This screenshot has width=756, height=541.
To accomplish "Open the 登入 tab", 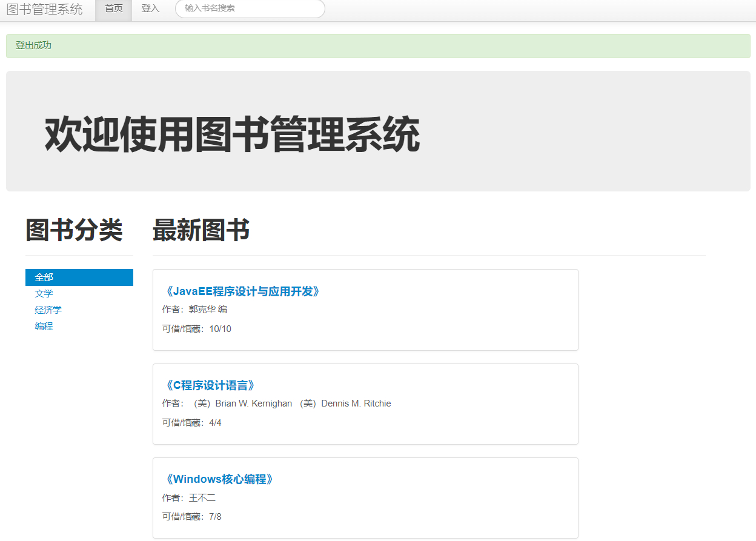I will (x=150, y=9).
